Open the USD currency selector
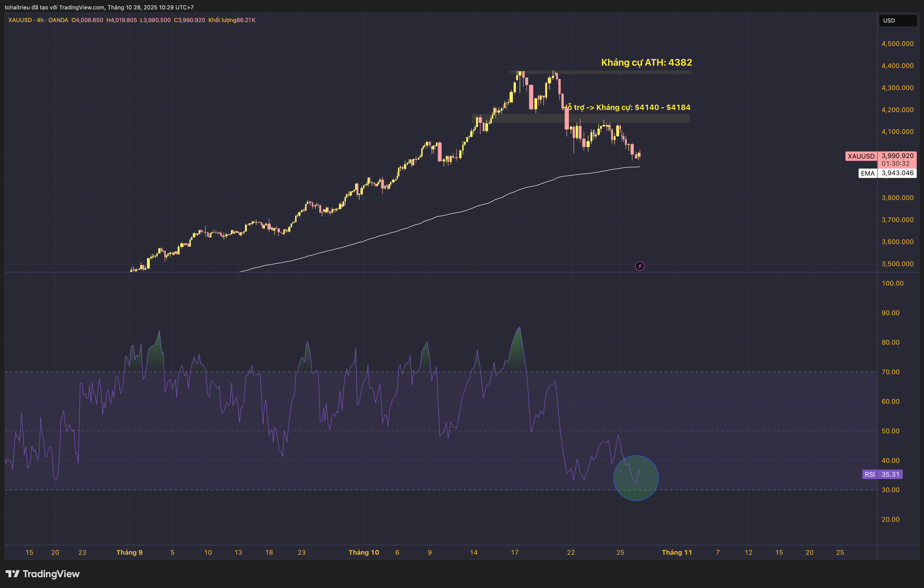Screen dimensions: 924x588 click(898, 20)
